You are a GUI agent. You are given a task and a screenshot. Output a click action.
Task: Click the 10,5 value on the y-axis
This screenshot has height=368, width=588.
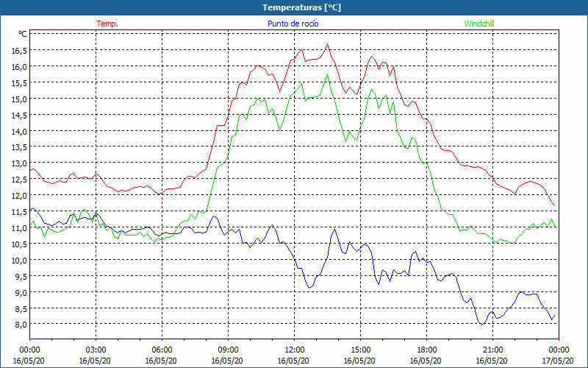(x=19, y=244)
